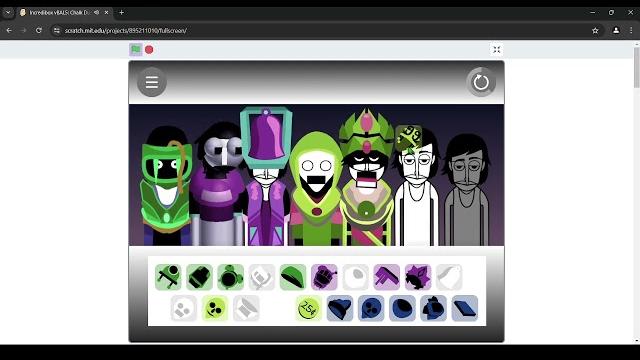The image size is (640, 360).
Task: Select the blue bell-shaped hat sound icon
Action: pyautogui.click(x=340, y=308)
